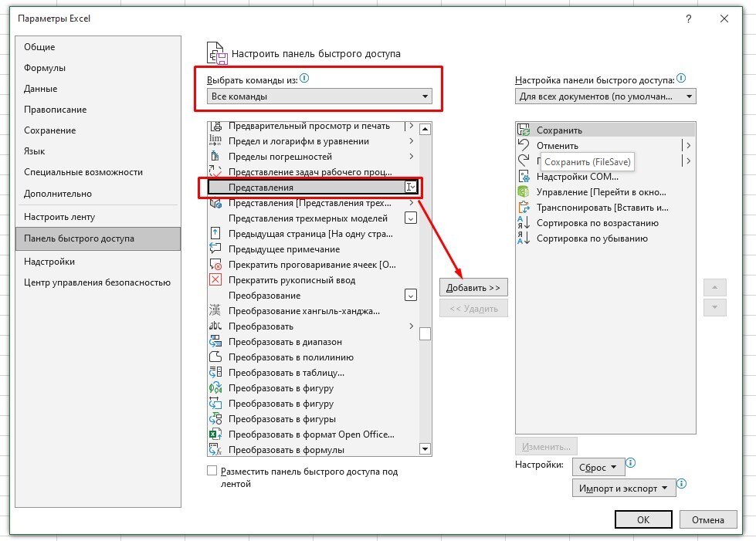Click the convert to range icon

pyautogui.click(x=215, y=341)
